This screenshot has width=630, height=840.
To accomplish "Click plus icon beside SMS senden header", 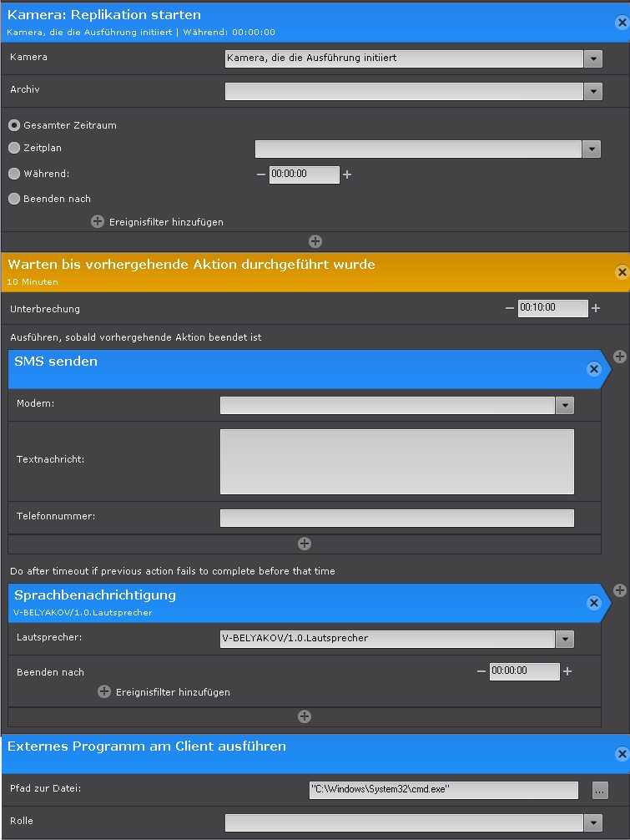I will pos(619,357).
